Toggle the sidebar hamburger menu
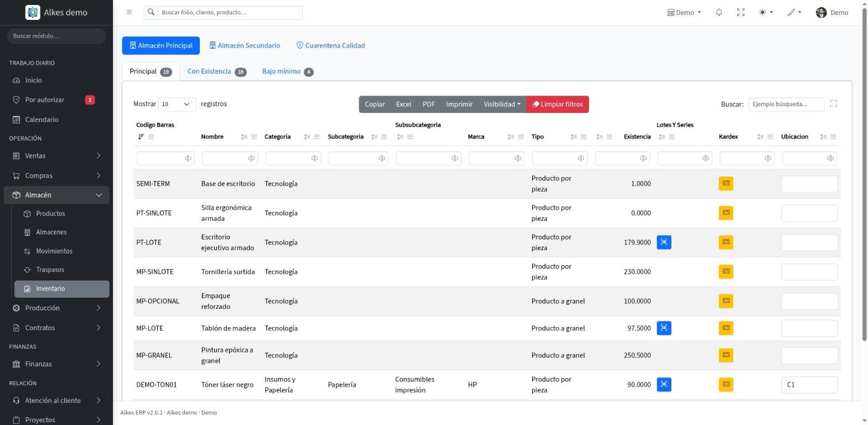The width and height of the screenshot is (868, 425). (129, 12)
